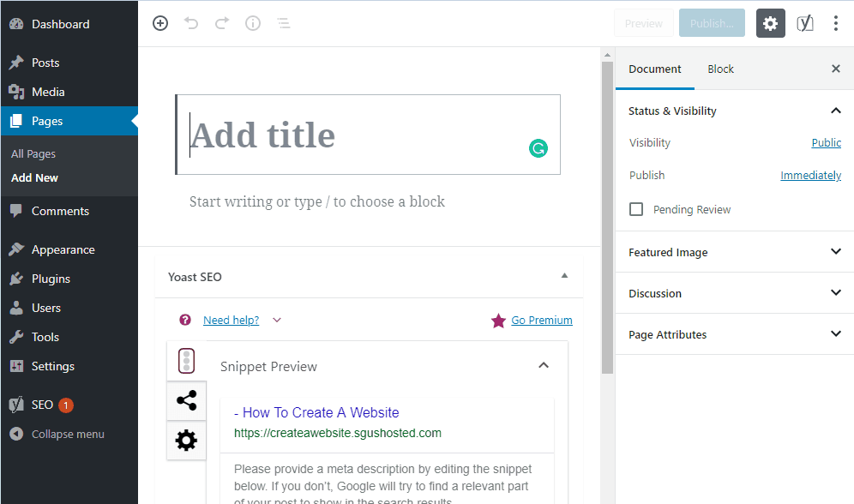
Task: Open Settings in the sidebar
Action: click(69, 366)
